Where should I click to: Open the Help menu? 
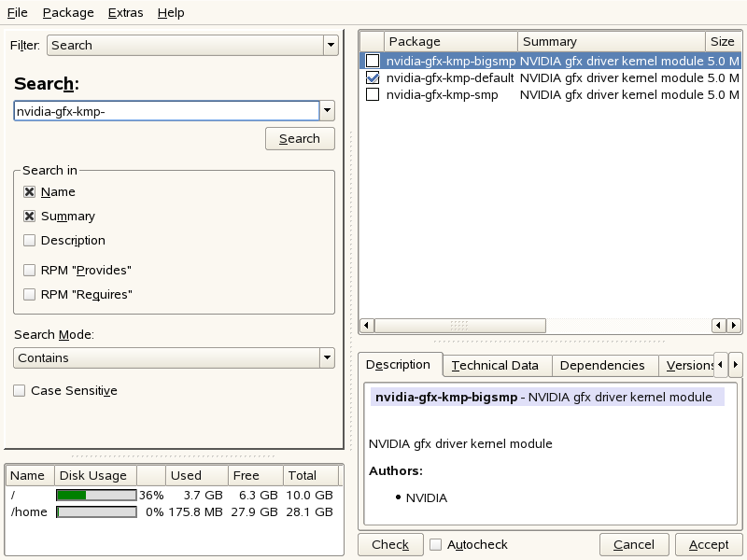click(171, 13)
